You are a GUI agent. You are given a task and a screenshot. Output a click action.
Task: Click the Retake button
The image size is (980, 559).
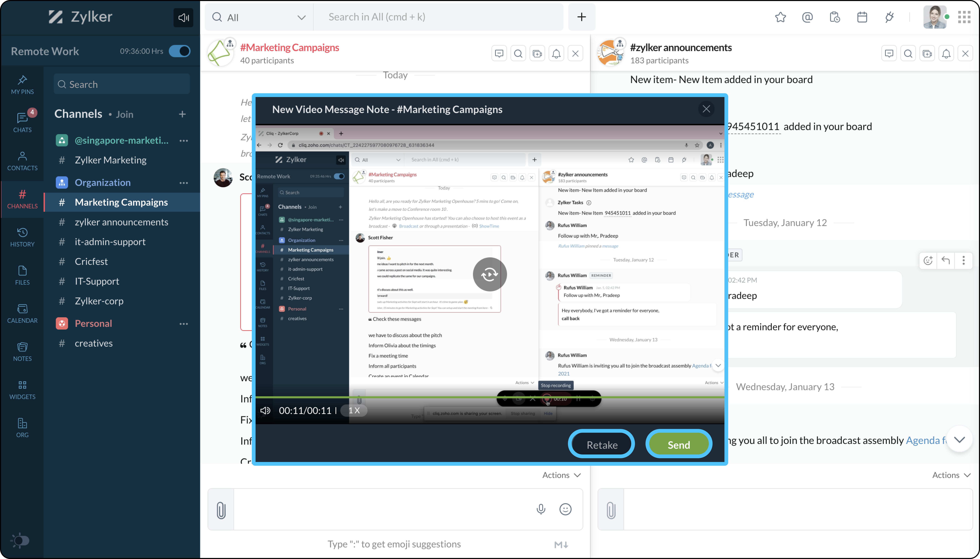point(601,444)
